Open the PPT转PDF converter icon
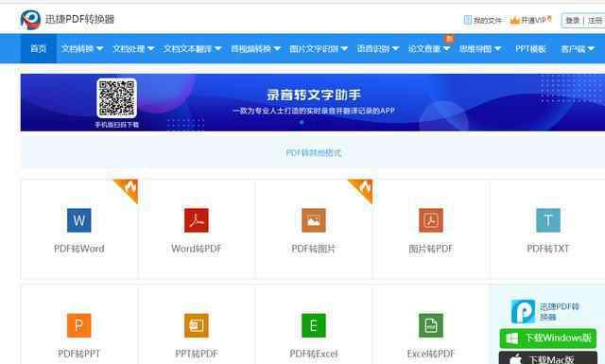The image size is (605, 364). point(197,325)
